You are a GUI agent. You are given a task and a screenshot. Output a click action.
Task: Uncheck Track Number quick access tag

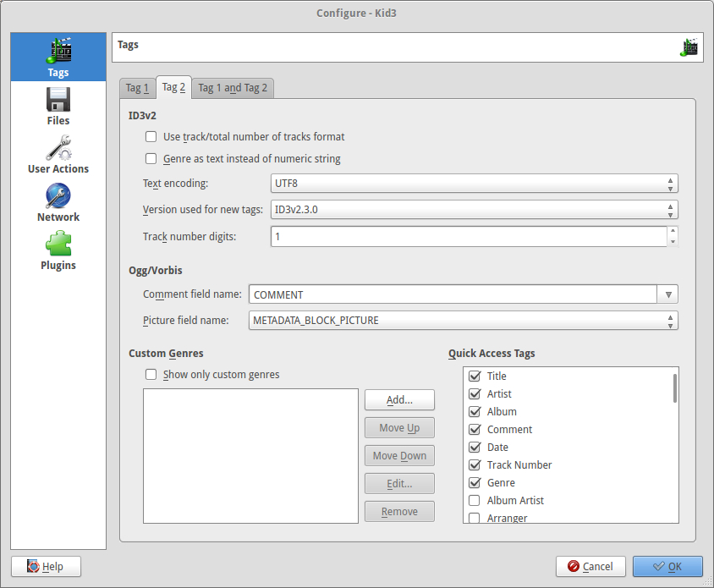475,464
